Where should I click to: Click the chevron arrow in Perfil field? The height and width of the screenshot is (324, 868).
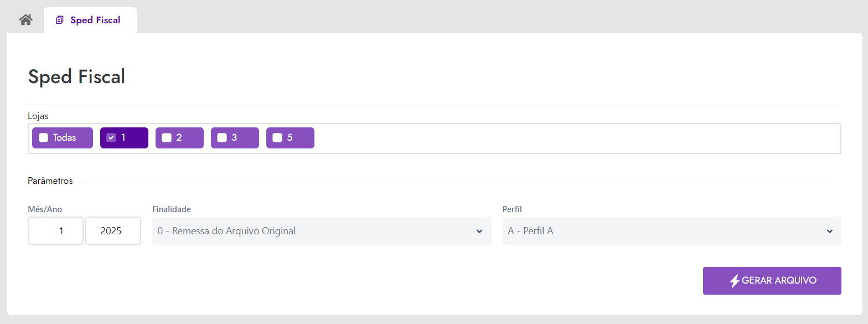pos(829,231)
